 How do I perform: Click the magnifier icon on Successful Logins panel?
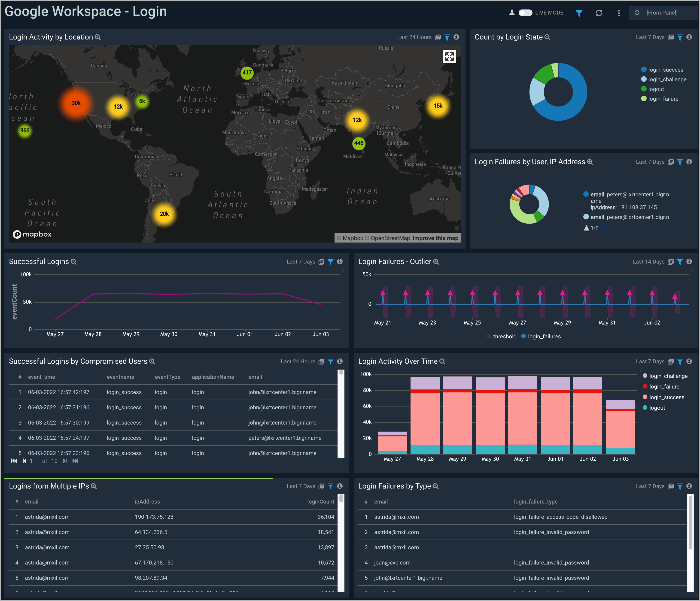[x=74, y=261]
